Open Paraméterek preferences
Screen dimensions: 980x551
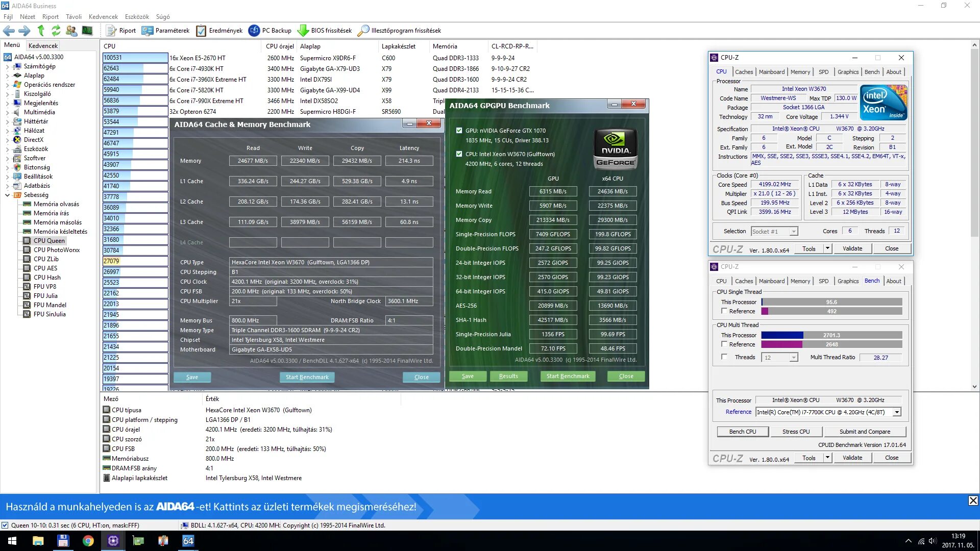click(165, 31)
